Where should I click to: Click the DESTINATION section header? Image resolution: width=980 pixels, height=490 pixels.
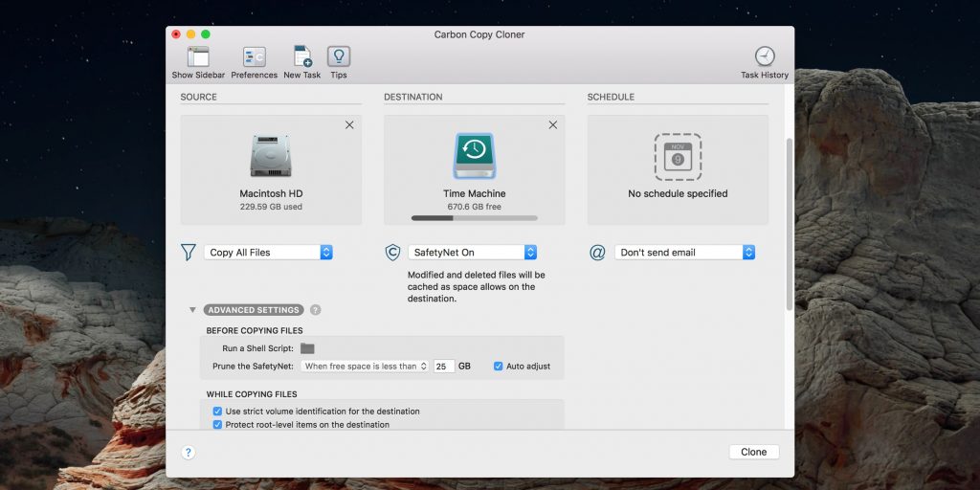(413, 97)
